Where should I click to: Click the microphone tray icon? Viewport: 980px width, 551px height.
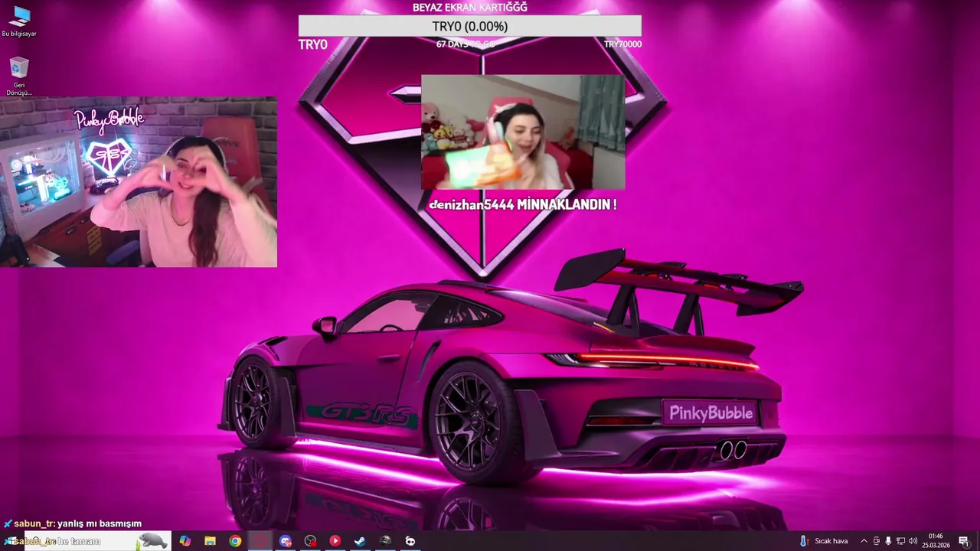click(x=888, y=541)
